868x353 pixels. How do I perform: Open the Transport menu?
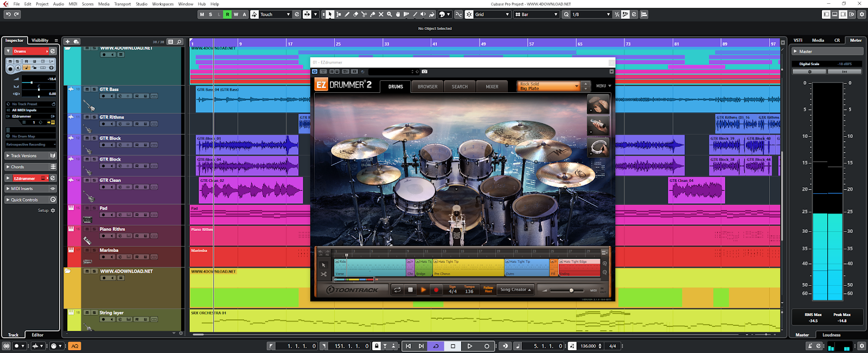tap(123, 4)
